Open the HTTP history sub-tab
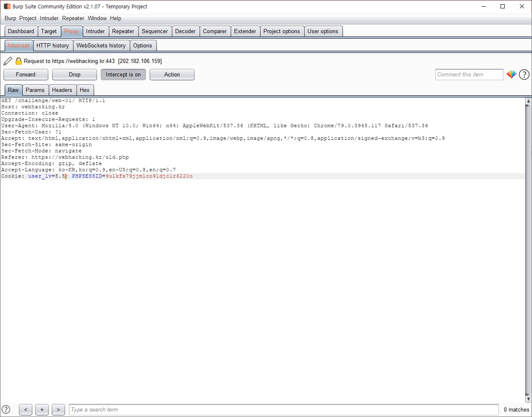The image size is (532, 417). [52, 46]
